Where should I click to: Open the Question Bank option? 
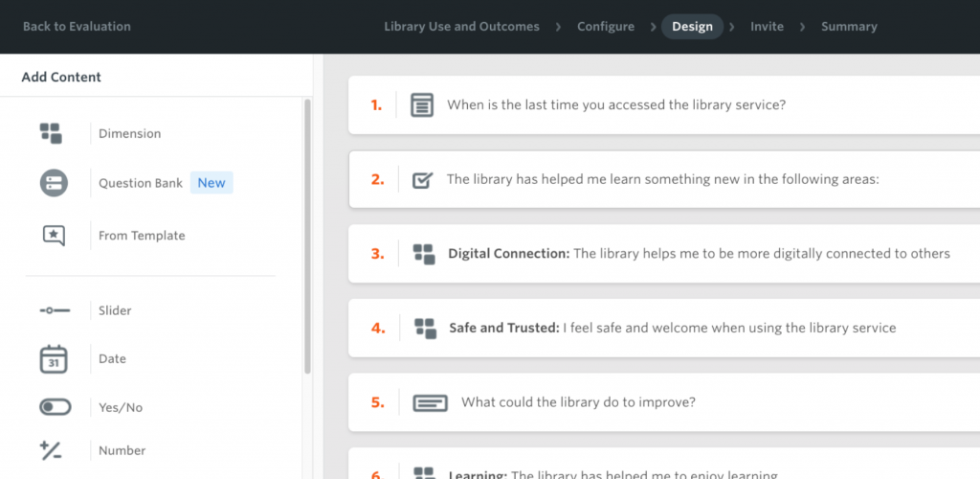[141, 183]
